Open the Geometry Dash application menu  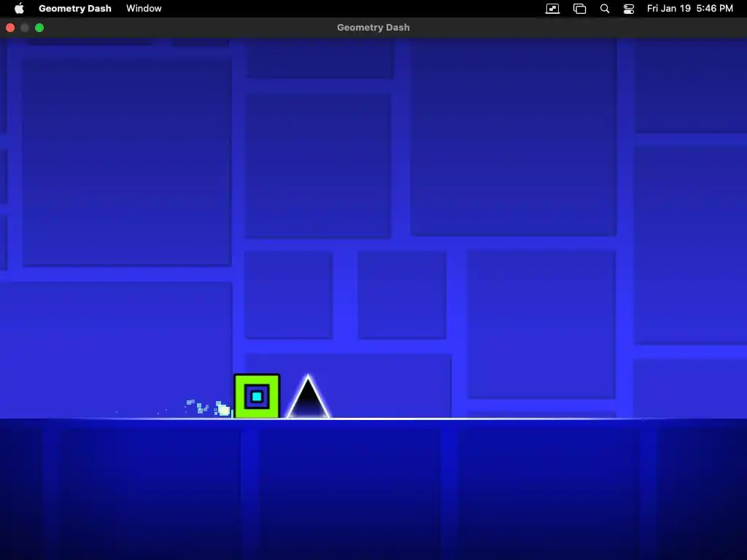click(75, 9)
